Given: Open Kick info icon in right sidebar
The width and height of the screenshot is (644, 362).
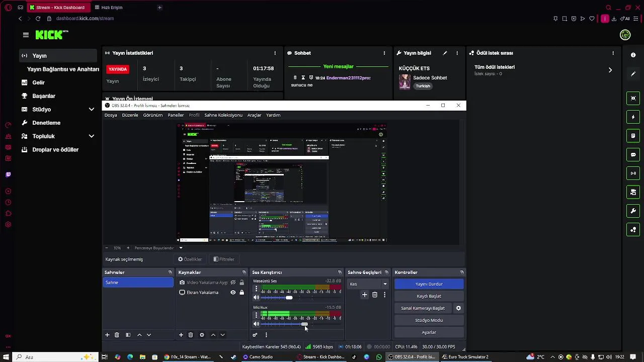Looking at the screenshot, I should (x=633, y=55).
